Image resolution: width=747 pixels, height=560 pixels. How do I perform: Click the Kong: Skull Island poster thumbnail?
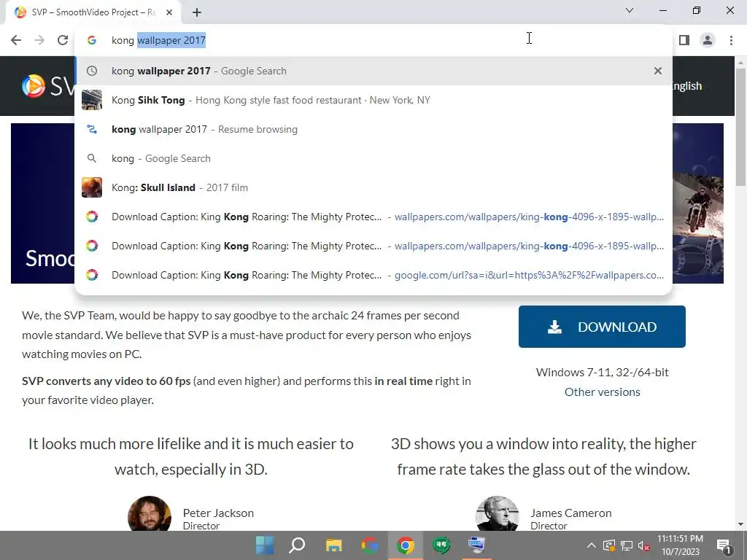coord(92,187)
